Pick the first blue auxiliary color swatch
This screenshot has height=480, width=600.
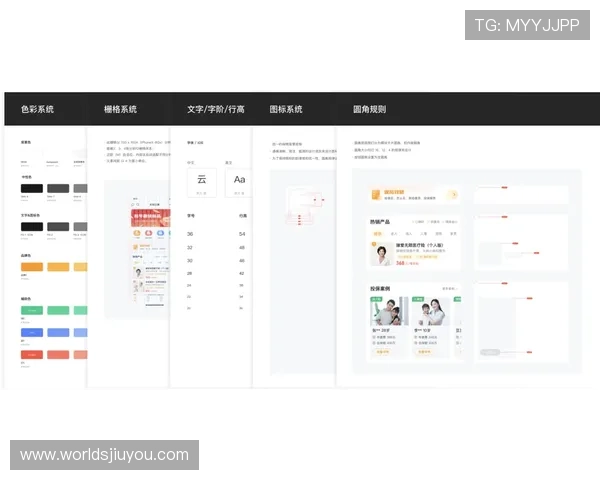32,333
